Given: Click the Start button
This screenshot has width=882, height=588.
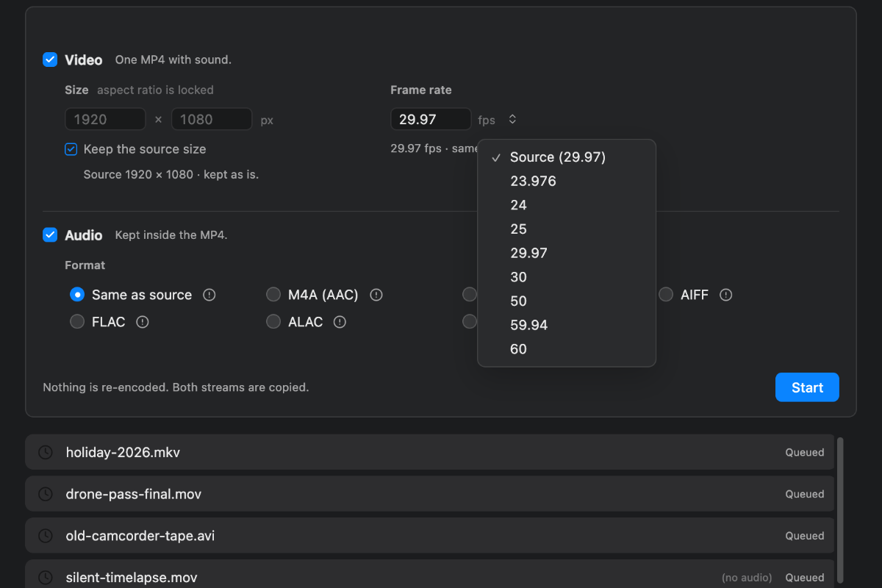Looking at the screenshot, I should [x=807, y=387].
